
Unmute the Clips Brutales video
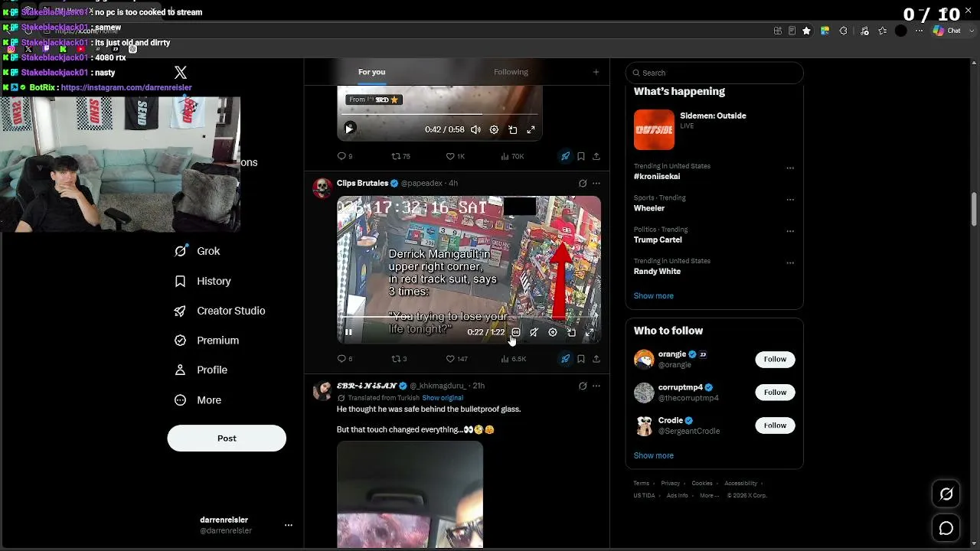click(x=534, y=332)
